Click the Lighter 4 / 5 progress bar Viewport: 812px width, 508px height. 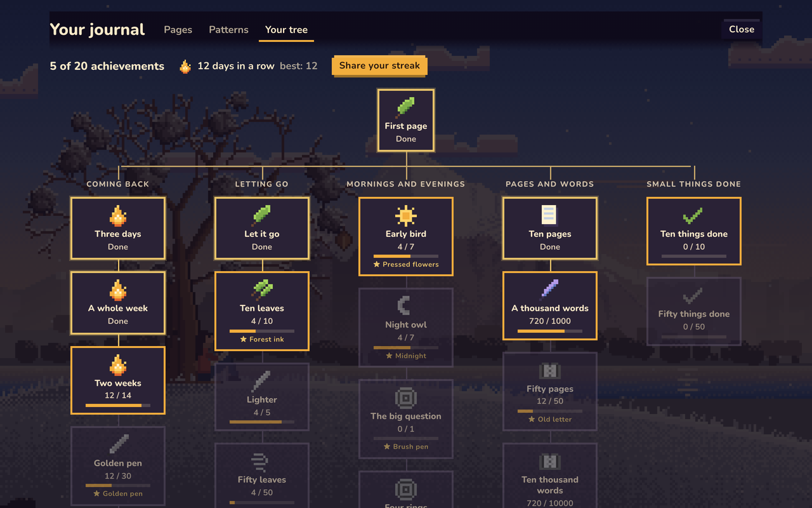tap(262, 422)
